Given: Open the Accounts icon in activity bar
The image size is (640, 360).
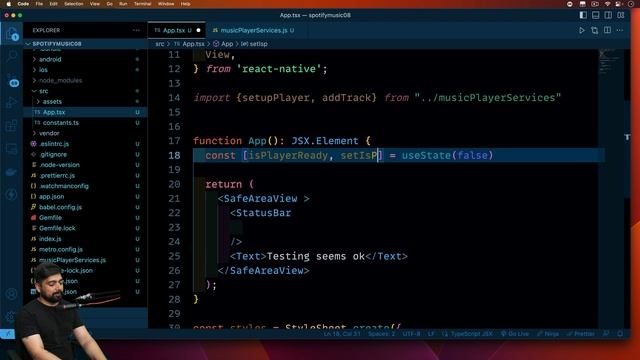Looking at the screenshot, I should (x=12, y=294).
